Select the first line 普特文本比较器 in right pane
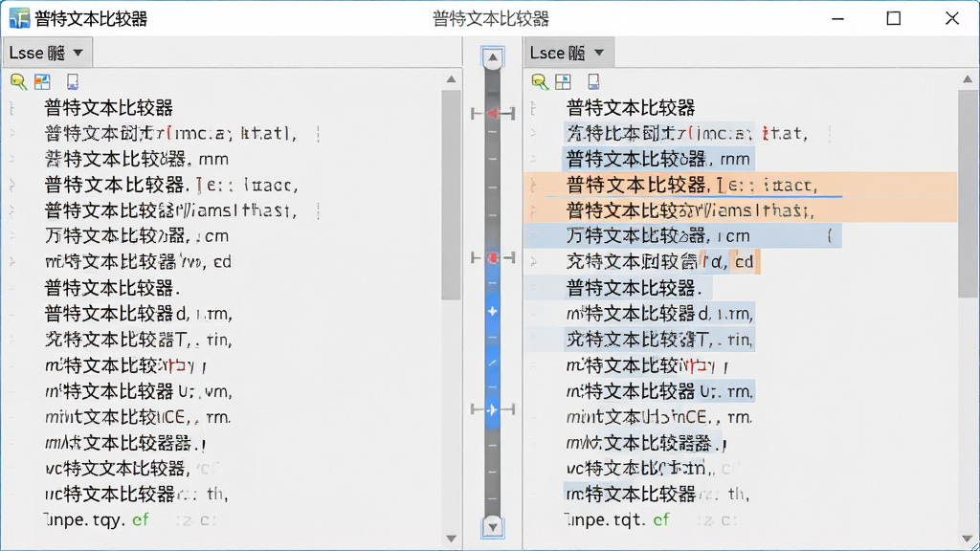Viewport: 980px width, 551px height. [631, 108]
